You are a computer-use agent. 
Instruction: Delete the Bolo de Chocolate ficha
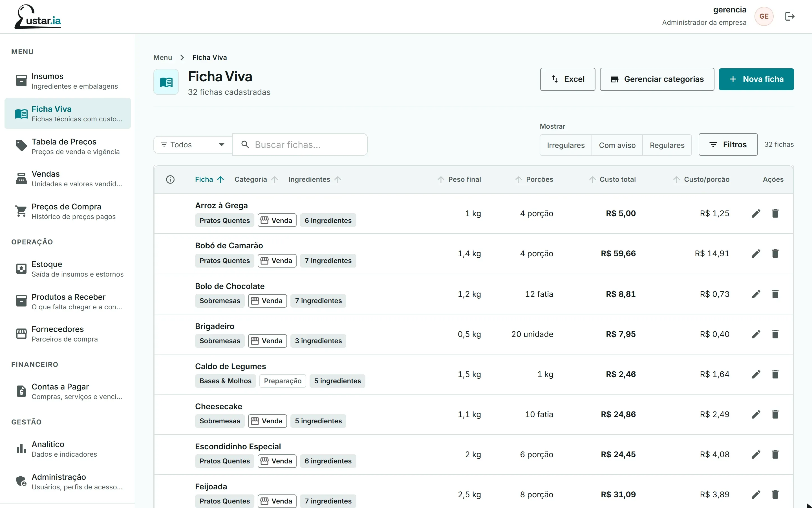click(x=775, y=294)
